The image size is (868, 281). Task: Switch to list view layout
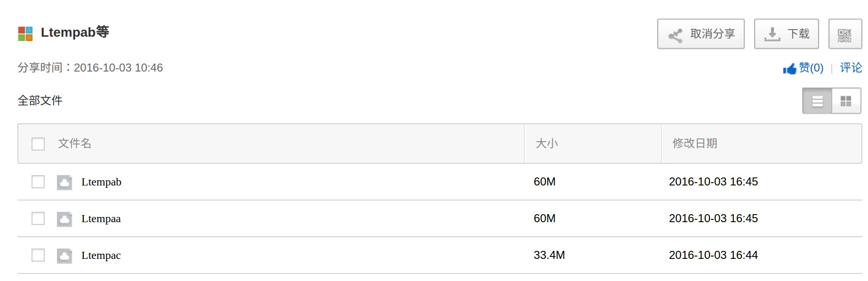[x=817, y=101]
